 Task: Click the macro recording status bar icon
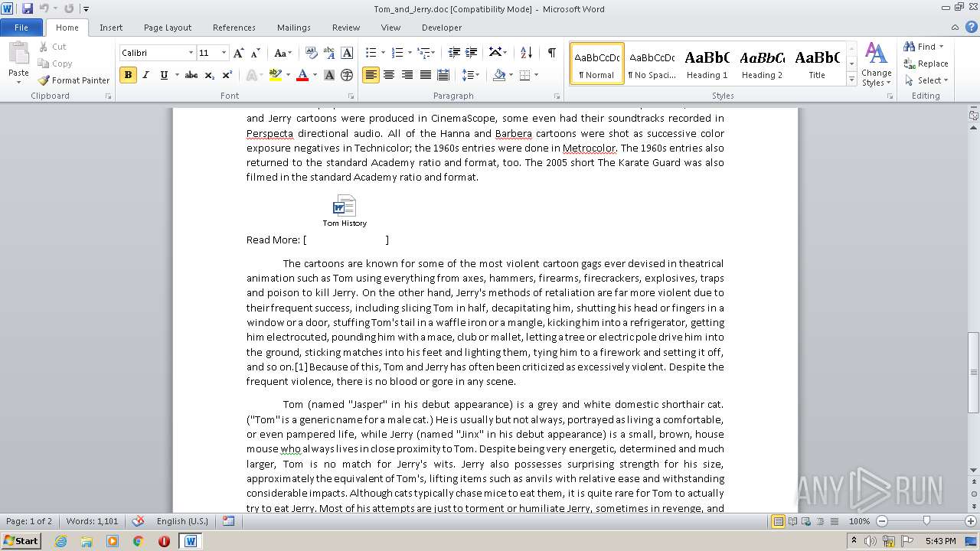tap(228, 521)
